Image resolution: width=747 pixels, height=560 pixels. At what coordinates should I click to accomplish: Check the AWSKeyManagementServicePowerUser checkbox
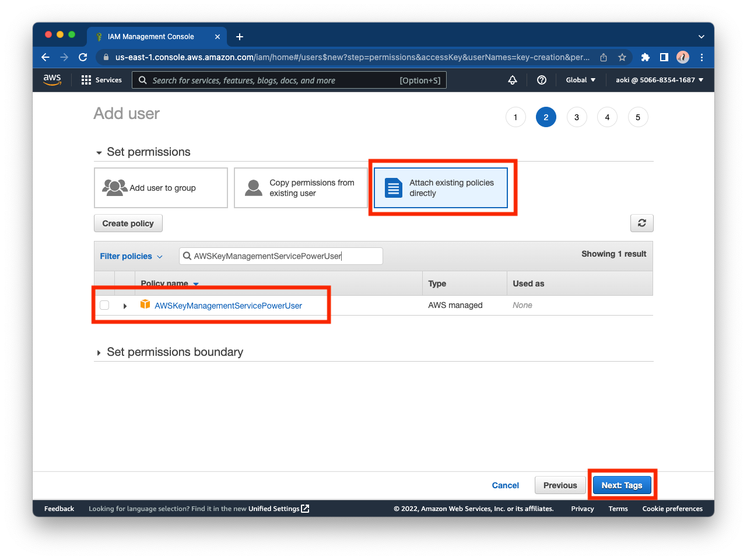tap(104, 305)
